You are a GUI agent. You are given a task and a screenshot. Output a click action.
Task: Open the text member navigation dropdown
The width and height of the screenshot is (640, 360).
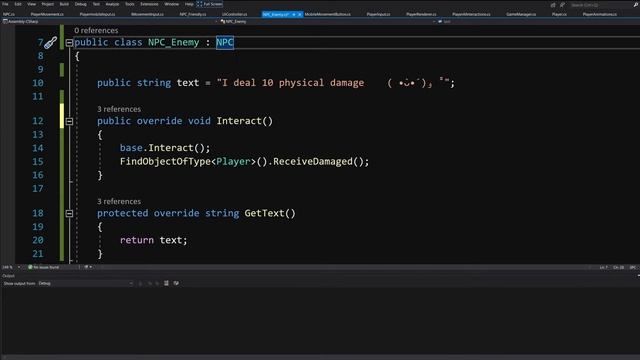[538, 21]
